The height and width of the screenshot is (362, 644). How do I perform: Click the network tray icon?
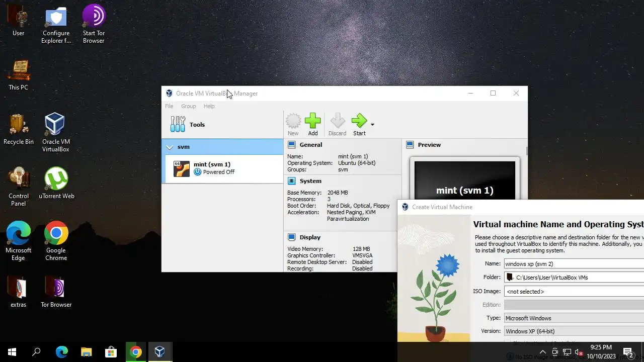567,352
